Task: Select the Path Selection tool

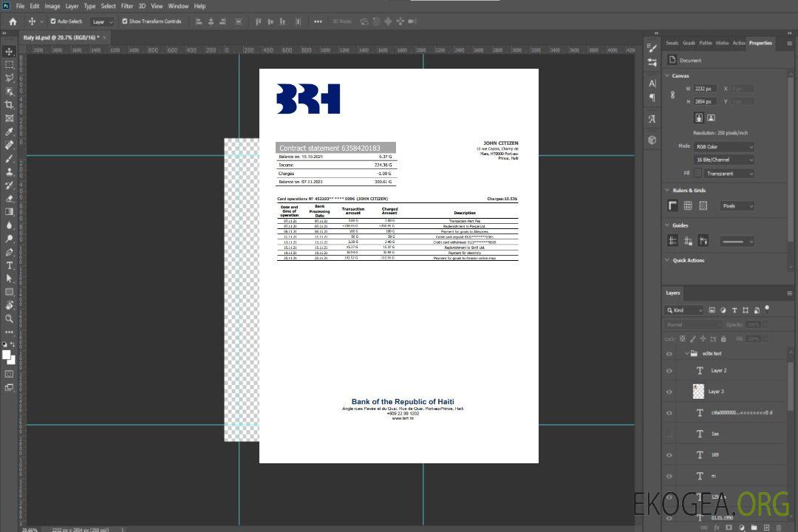Action: pos(9,279)
